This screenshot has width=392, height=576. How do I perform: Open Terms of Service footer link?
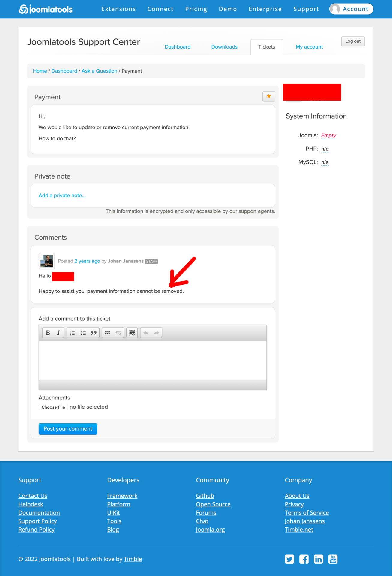coord(307,513)
